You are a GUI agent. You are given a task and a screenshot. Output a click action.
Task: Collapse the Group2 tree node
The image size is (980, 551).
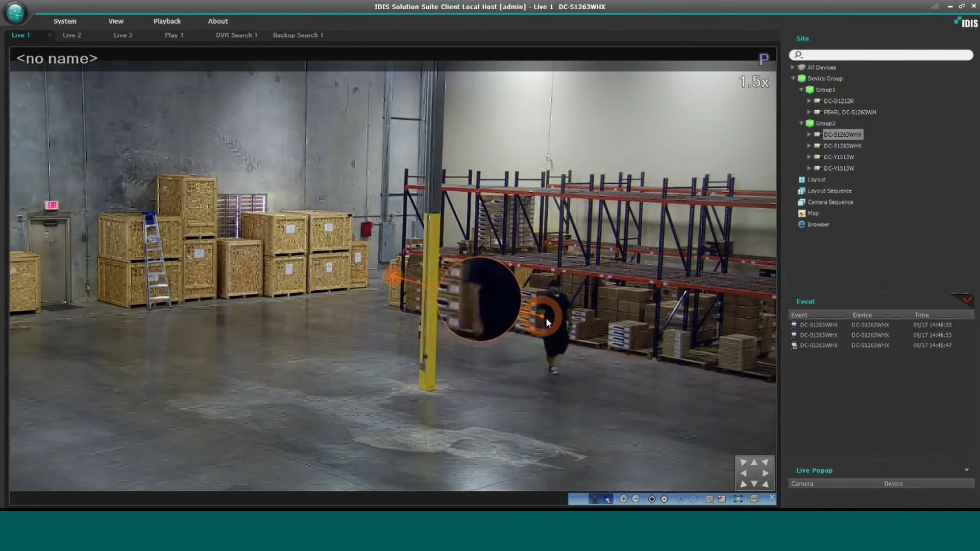801,123
